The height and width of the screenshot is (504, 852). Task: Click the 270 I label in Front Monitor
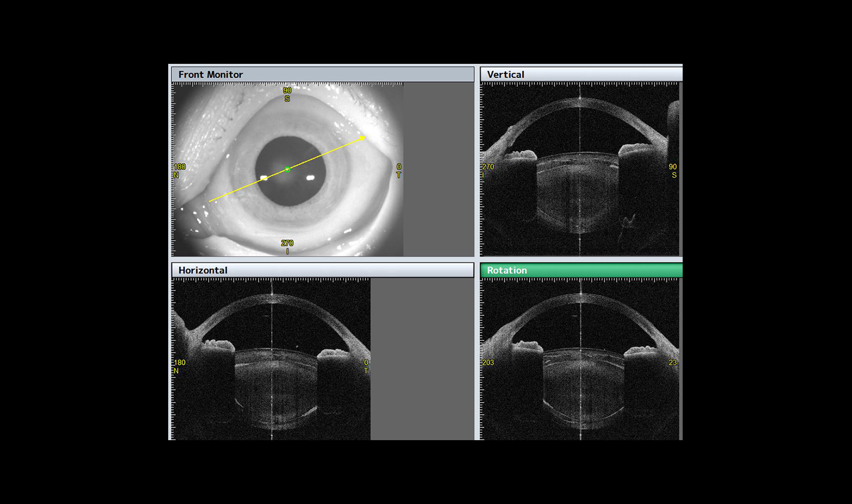point(287,246)
